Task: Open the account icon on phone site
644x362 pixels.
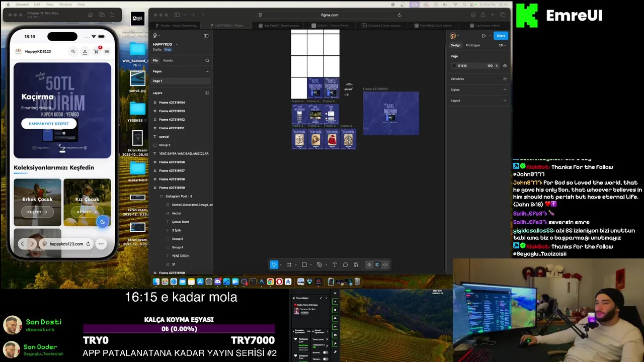Action: [x=85, y=51]
